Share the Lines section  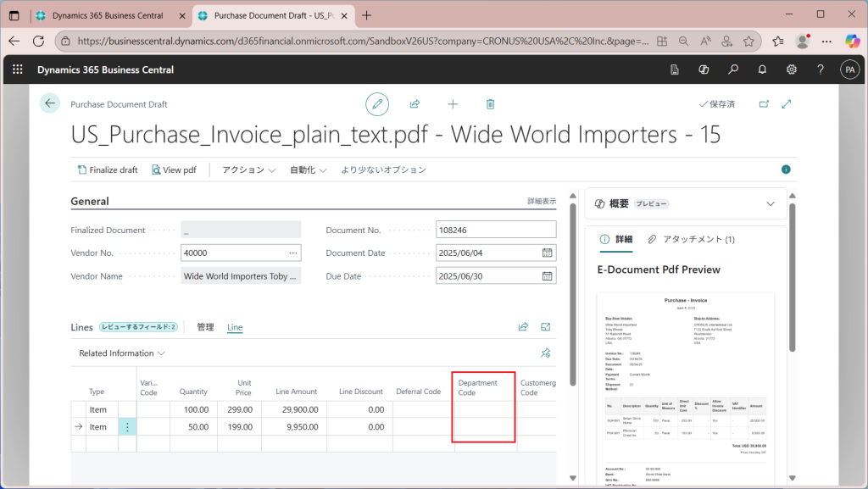point(523,327)
